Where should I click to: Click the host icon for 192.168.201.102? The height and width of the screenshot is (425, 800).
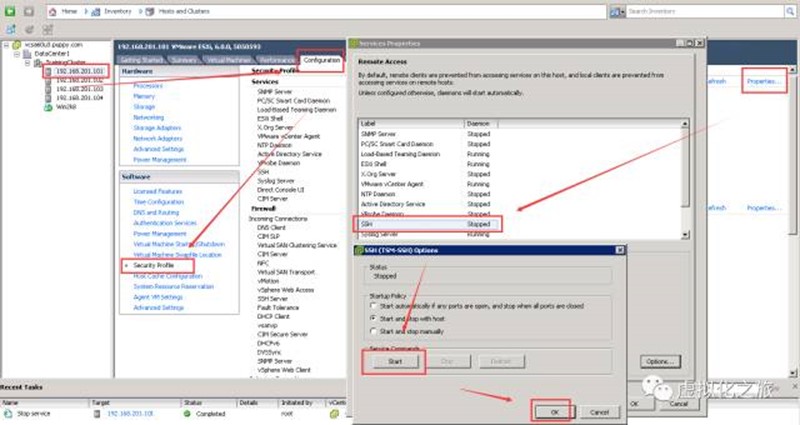tap(48, 80)
